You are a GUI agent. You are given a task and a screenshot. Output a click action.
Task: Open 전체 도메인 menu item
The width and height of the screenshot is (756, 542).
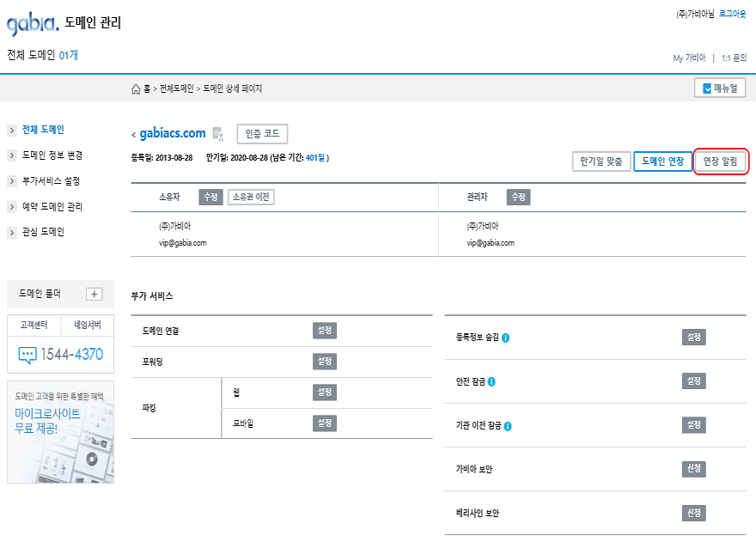coord(43,130)
